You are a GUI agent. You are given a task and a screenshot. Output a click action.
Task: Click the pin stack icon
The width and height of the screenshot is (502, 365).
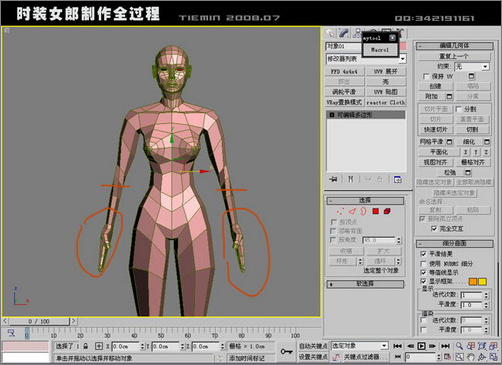tap(333, 179)
